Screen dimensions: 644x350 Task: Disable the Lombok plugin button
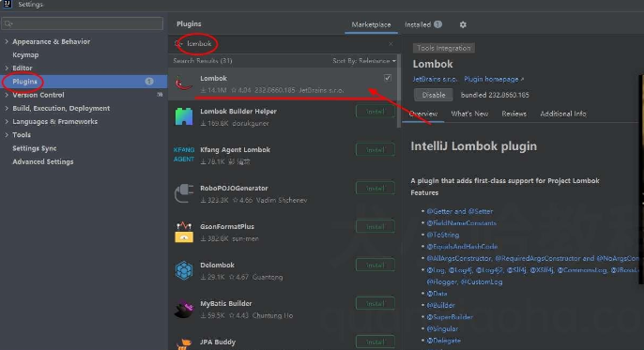(434, 95)
